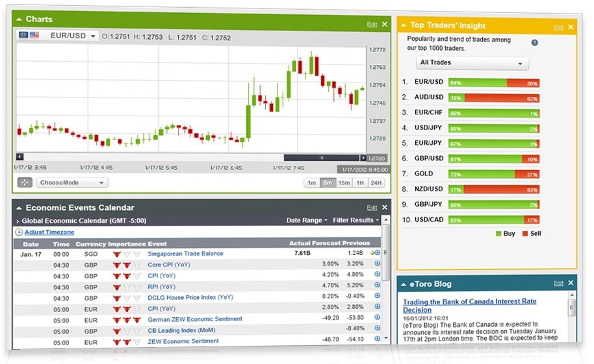Select the 24H timeframe
The image size is (594, 364).
(376, 183)
